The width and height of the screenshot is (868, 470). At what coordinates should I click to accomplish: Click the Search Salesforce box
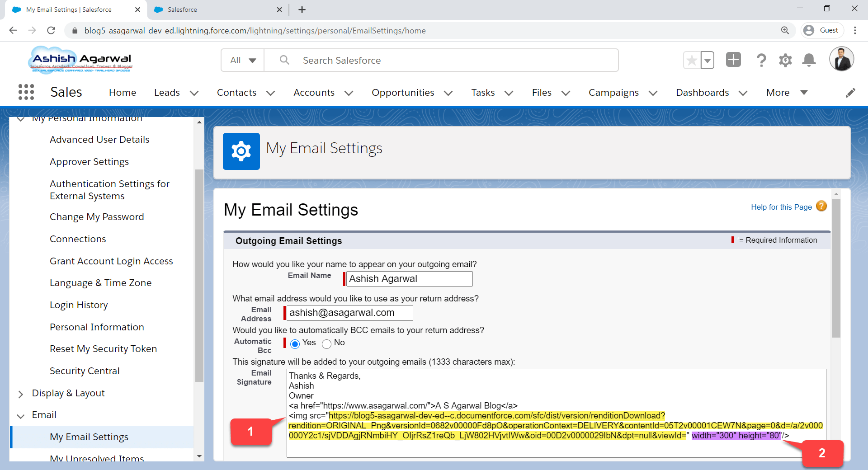(441, 60)
